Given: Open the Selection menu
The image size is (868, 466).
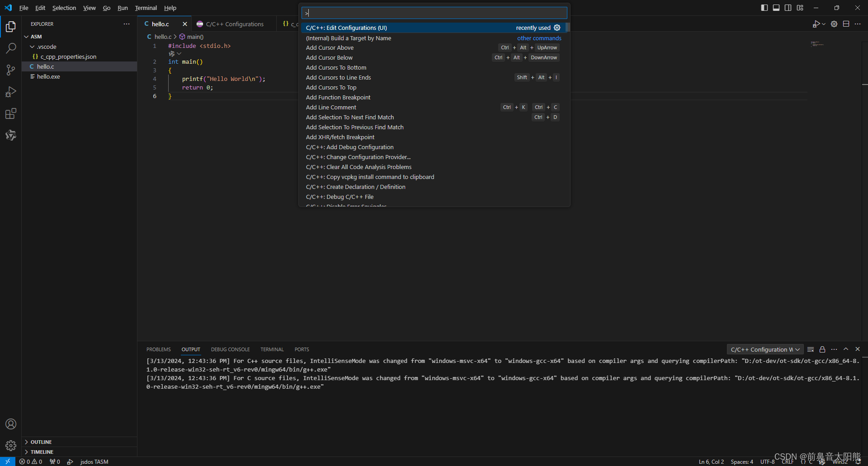Looking at the screenshot, I should point(64,8).
